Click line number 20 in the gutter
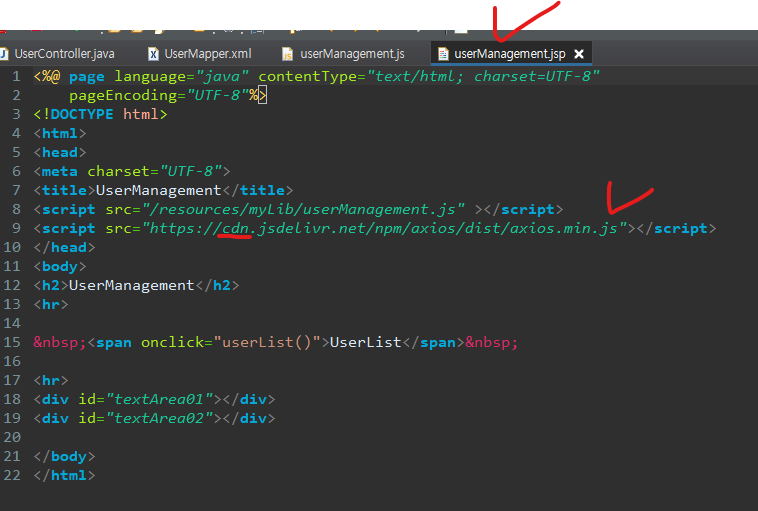Viewport: 758px width, 511px height. tap(12, 437)
